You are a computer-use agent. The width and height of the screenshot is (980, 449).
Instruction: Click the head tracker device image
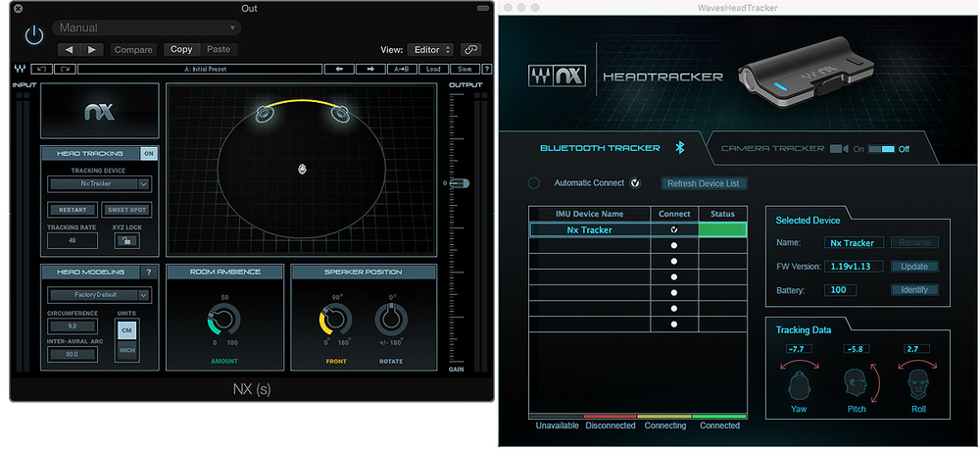pos(807,75)
